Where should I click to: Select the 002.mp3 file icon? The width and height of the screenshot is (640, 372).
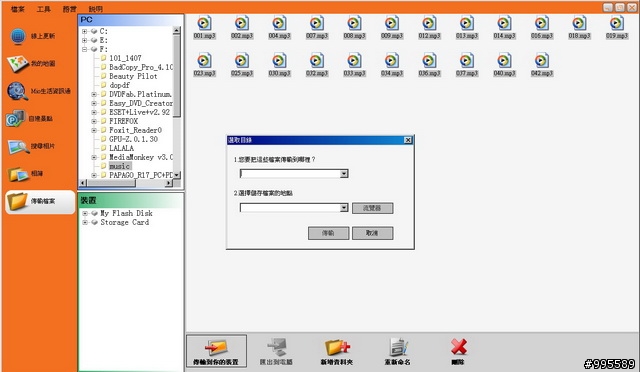point(242,23)
